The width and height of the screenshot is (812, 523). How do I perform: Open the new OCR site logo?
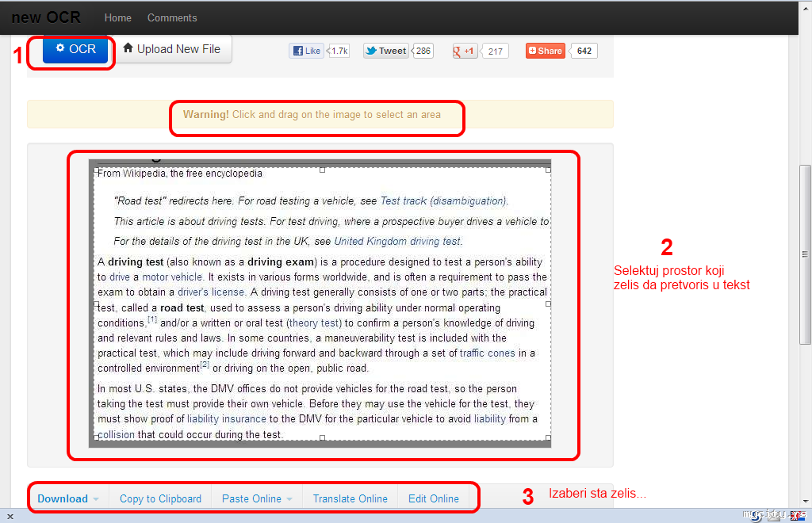pyautogui.click(x=46, y=17)
